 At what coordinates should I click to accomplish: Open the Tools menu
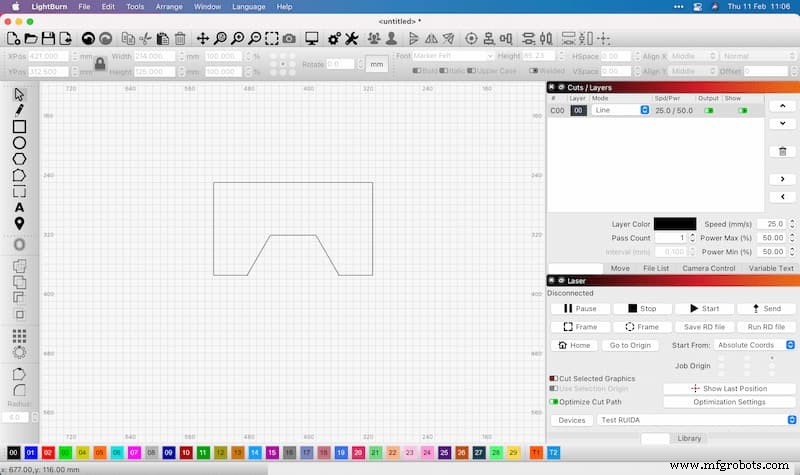(135, 7)
